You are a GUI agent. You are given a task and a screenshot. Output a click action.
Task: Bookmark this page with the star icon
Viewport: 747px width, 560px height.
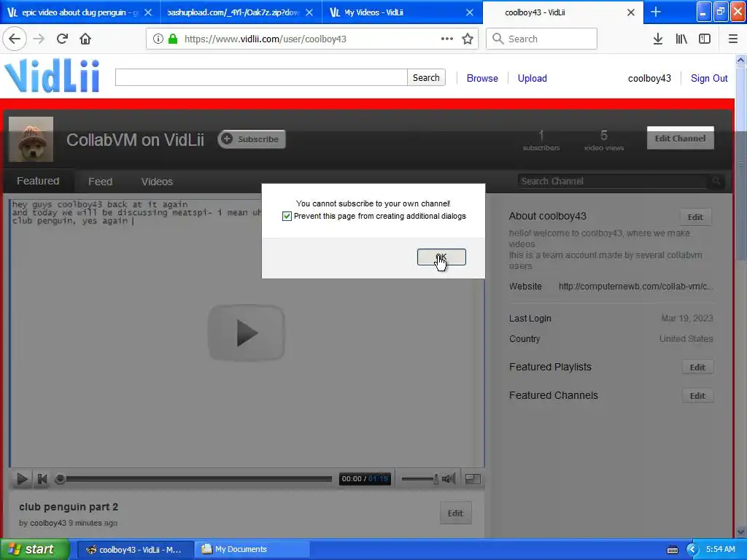(468, 39)
